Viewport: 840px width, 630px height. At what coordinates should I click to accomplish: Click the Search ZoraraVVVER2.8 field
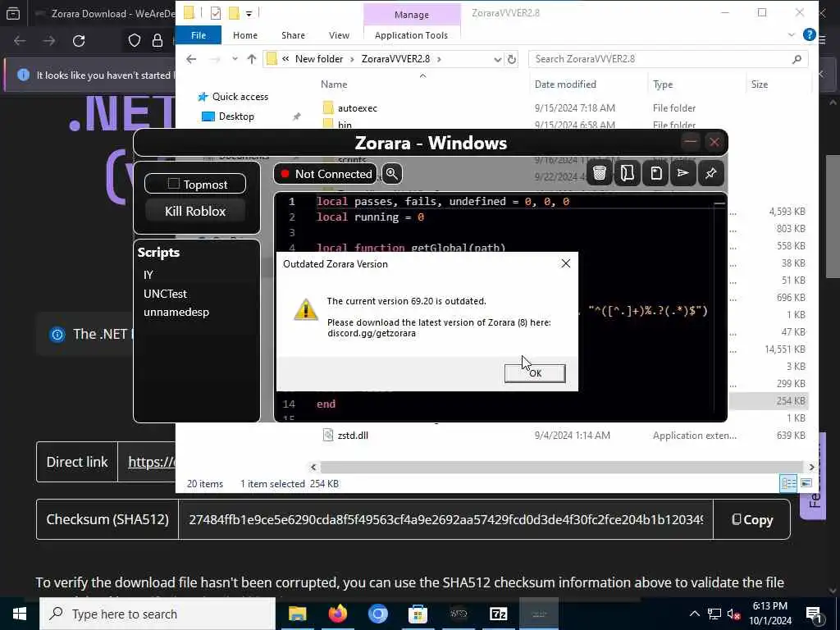click(x=668, y=59)
